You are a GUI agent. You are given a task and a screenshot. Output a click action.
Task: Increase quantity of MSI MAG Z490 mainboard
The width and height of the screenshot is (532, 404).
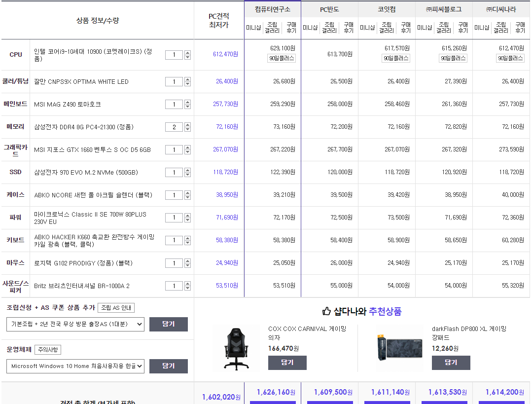188,102
